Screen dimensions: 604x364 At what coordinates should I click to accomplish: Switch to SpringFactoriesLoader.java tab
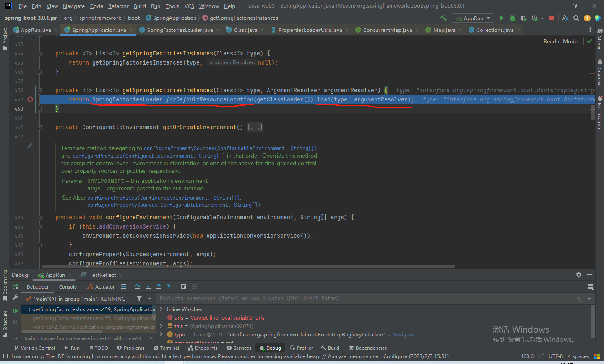point(180,30)
